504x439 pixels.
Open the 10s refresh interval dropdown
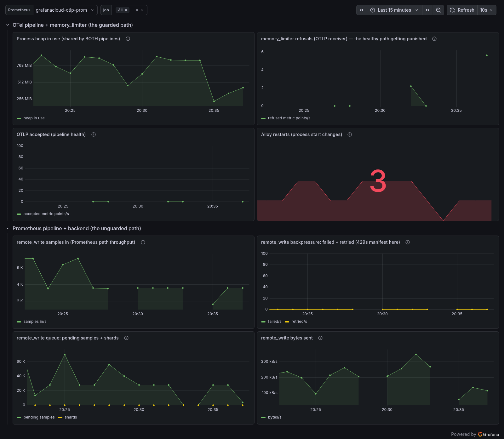click(487, 10)
